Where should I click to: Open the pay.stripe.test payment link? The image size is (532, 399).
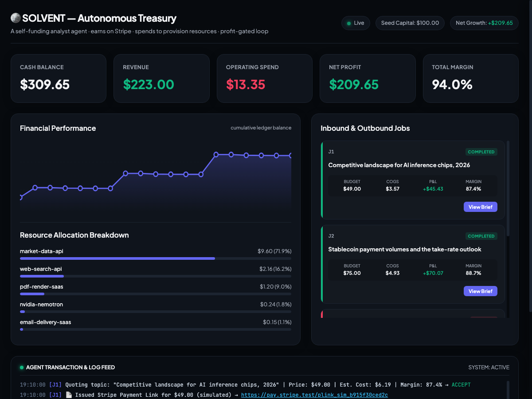tap(314, 395)
